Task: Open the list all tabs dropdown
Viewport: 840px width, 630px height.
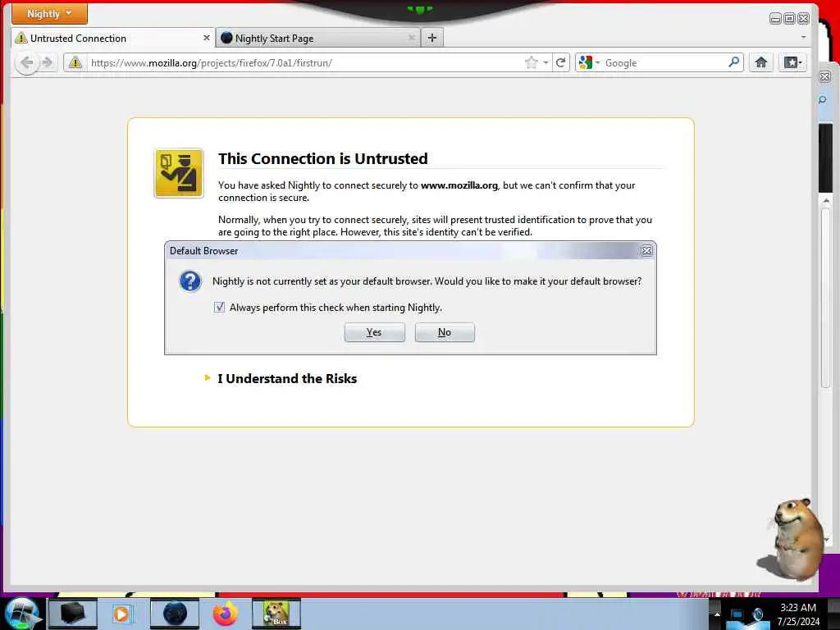Action: coord(803,38)
